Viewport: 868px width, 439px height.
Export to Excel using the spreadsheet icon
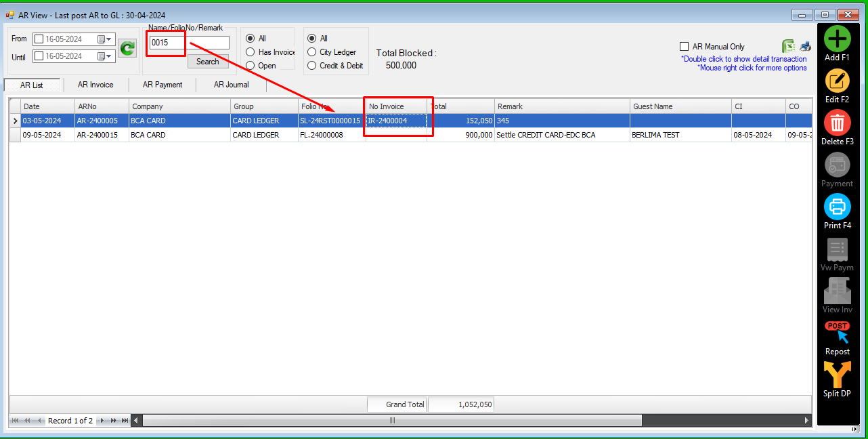point(788,46)
